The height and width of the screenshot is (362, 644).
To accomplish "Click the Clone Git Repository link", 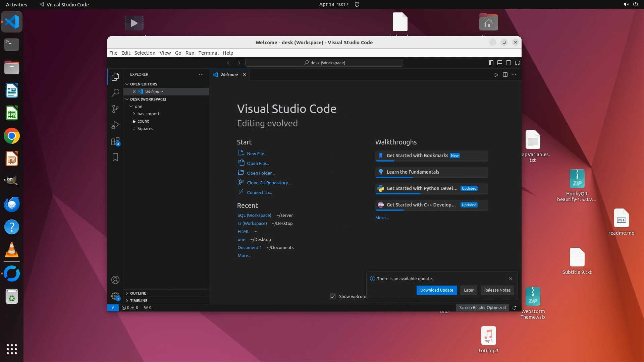I will pyautogui.click(x=269, y=183).
